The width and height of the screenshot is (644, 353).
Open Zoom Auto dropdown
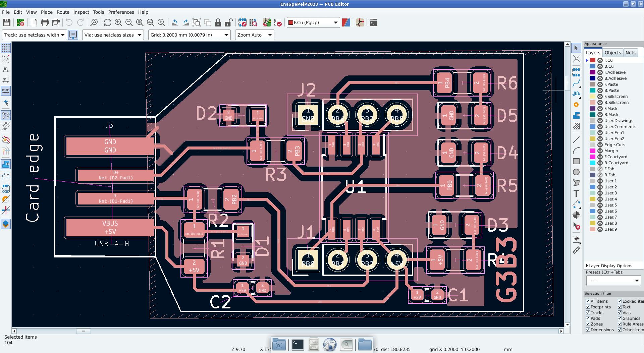pyautogui.click(x=255, y=35)
